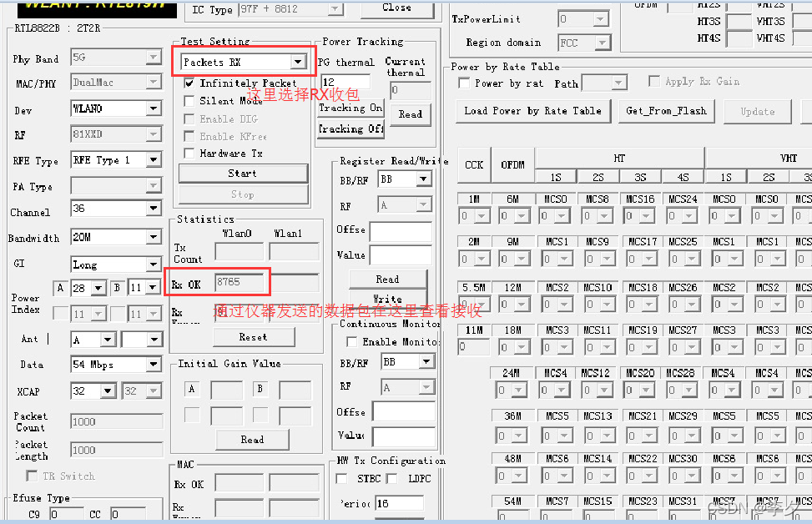
Task: Select the HT 3S column header
Action: [x=641, y=177]
